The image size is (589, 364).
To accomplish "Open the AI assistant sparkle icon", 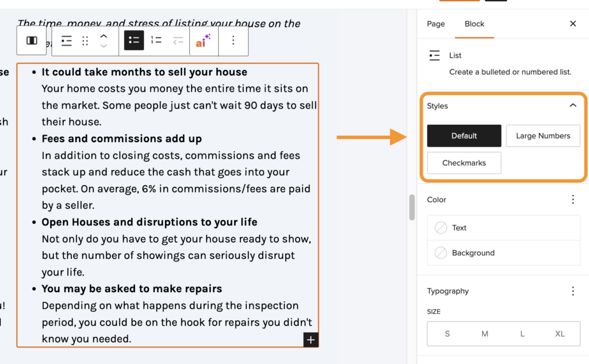I will point(203,40).
